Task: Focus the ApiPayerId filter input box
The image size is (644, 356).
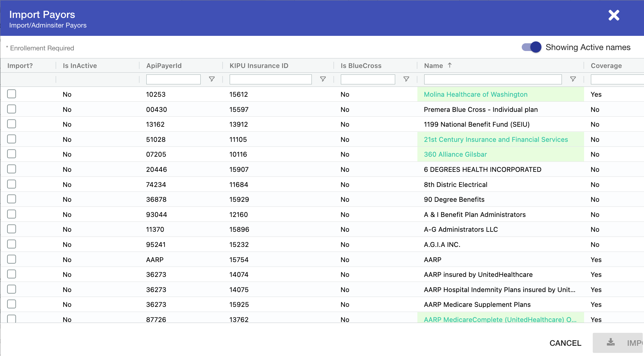Action: pos(173,79)
